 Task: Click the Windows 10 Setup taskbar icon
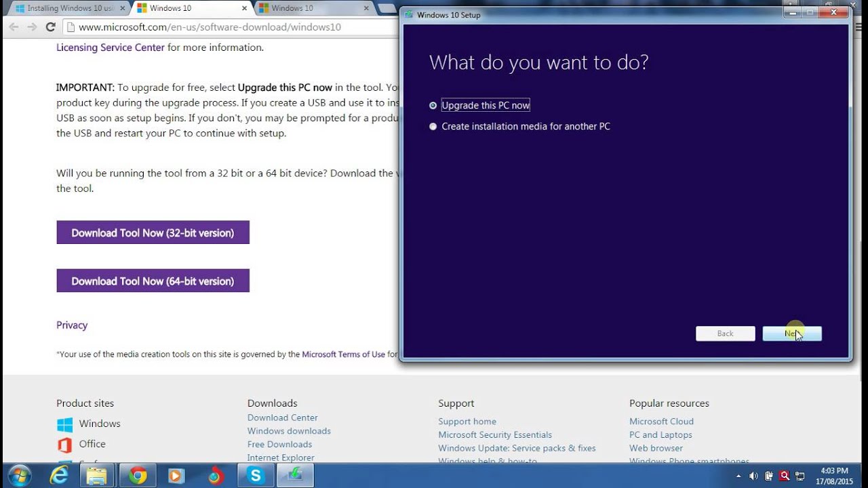click(x=295, y=476)
